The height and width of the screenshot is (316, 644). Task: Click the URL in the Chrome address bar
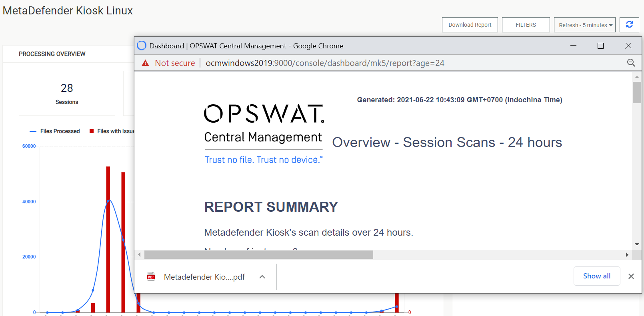point(325,63)
